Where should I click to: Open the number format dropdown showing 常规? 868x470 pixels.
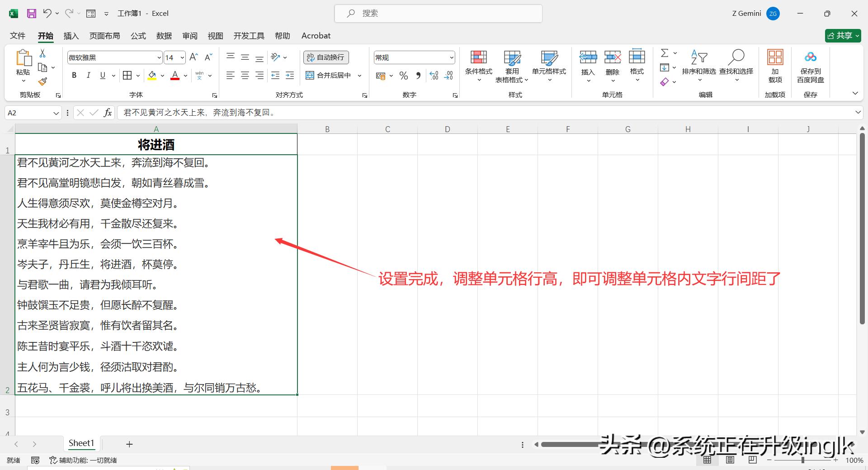coord(413,57)
